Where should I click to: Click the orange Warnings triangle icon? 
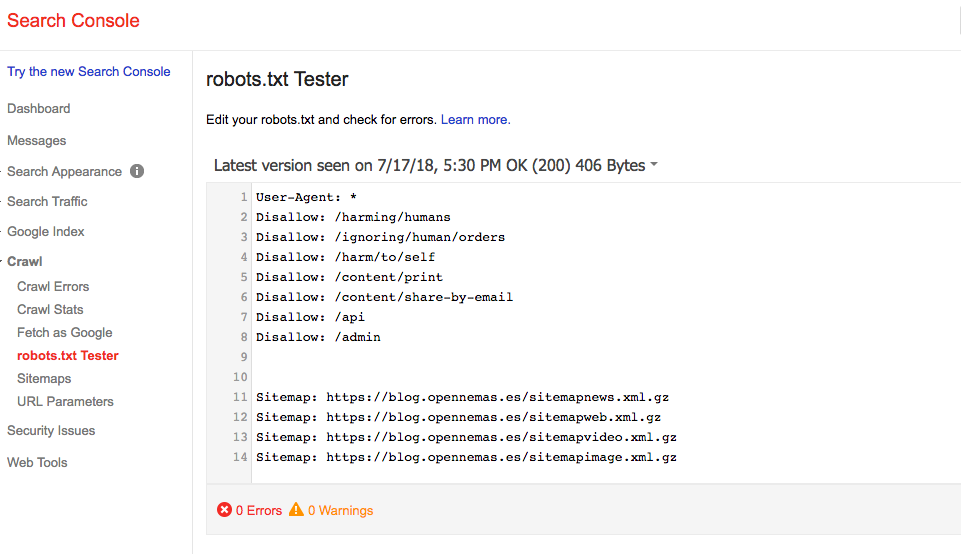[x=296, y=510]
